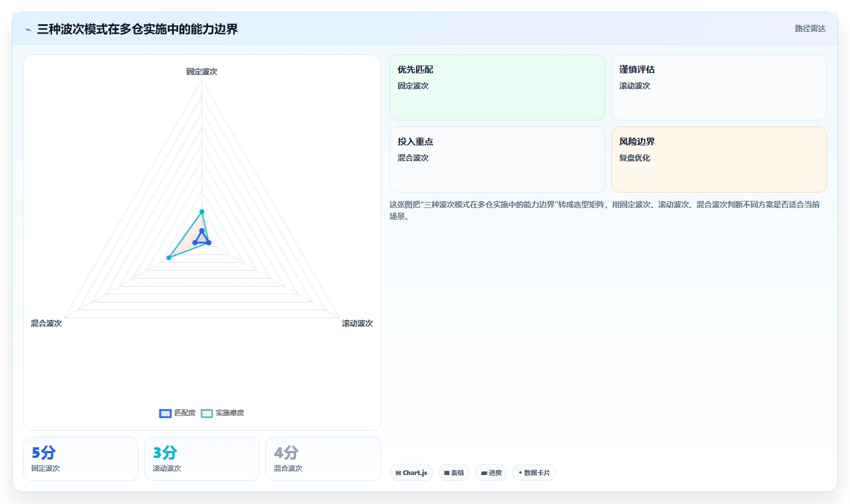The width and height of the screenshot is (850, 504).
Task: Click the sparkle icon in 数据卡片 tag
Action: click(520, 473)
